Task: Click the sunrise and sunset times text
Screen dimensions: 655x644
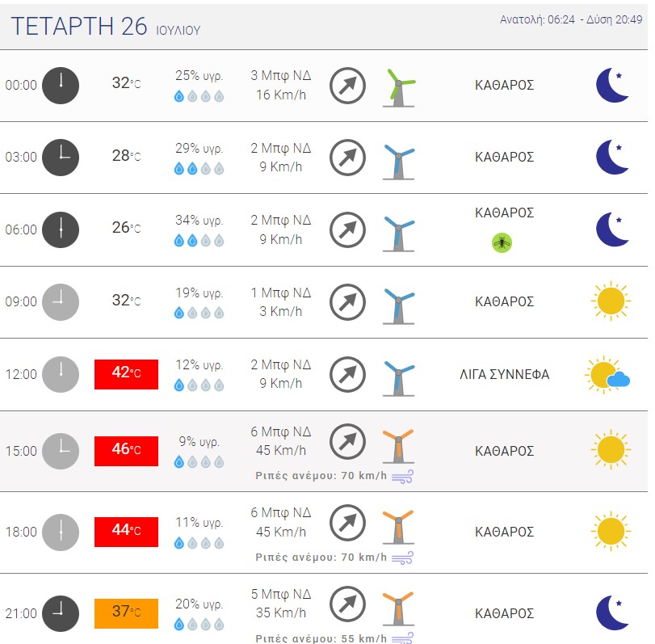Action: (571, 19)
